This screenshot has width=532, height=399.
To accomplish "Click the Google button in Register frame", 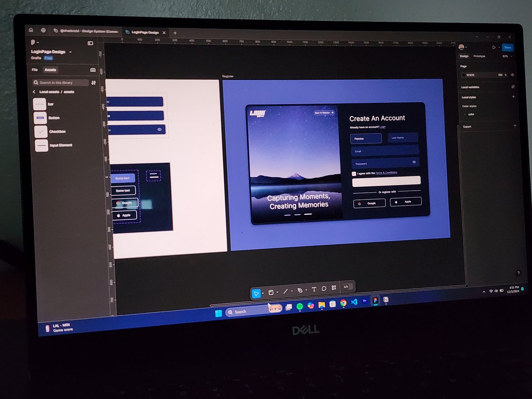I will click(x=369, y=203).
